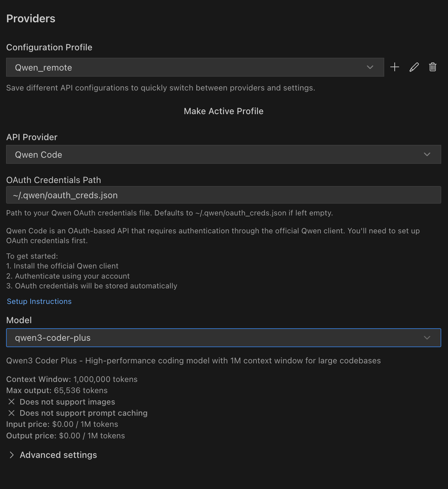Focus the OAuth Credentials Path field

tap(223, 195)
